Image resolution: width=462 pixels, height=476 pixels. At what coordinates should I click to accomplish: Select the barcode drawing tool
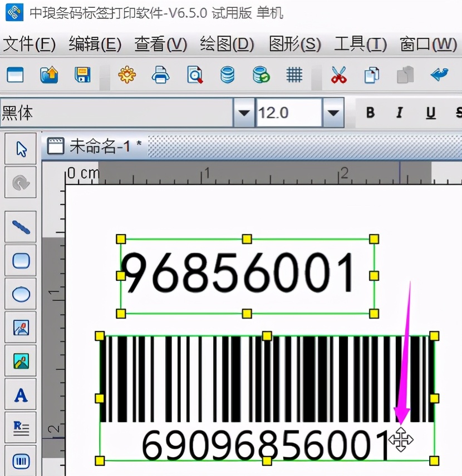click(21, 461)
